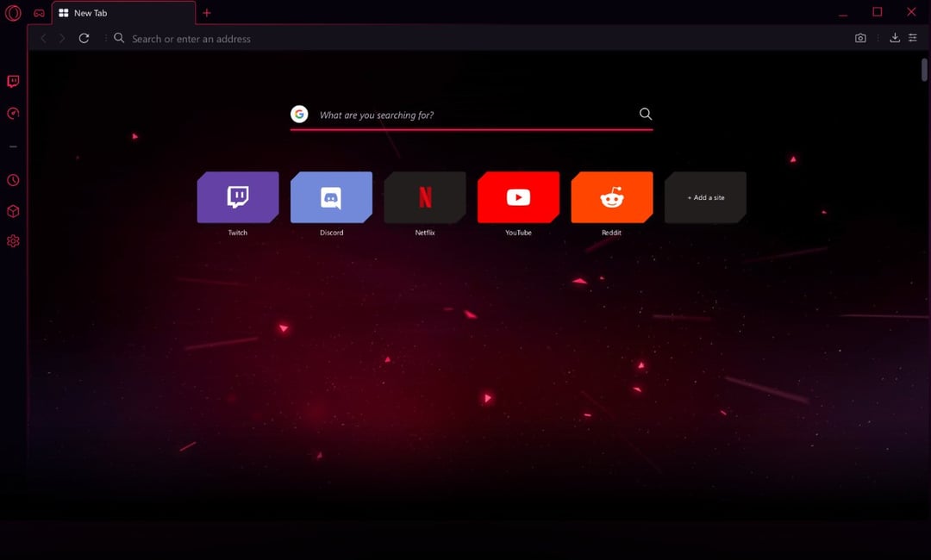Open Twitch panel in sidebar

click(13, 82)
